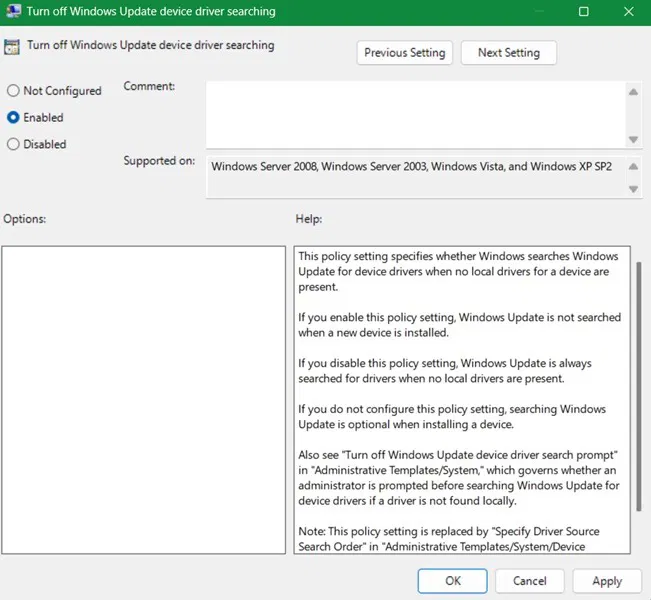Screen dimensions: 651x600
Task: Click Comment box scroll up arrow
Action: [x=633, y=92]
